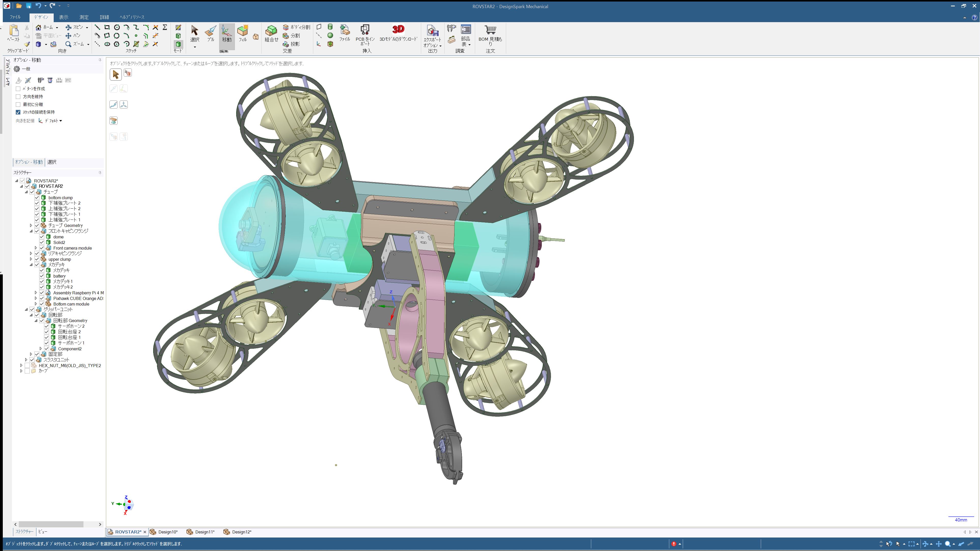Click the Open folder icon in title bar

(19, 6)
